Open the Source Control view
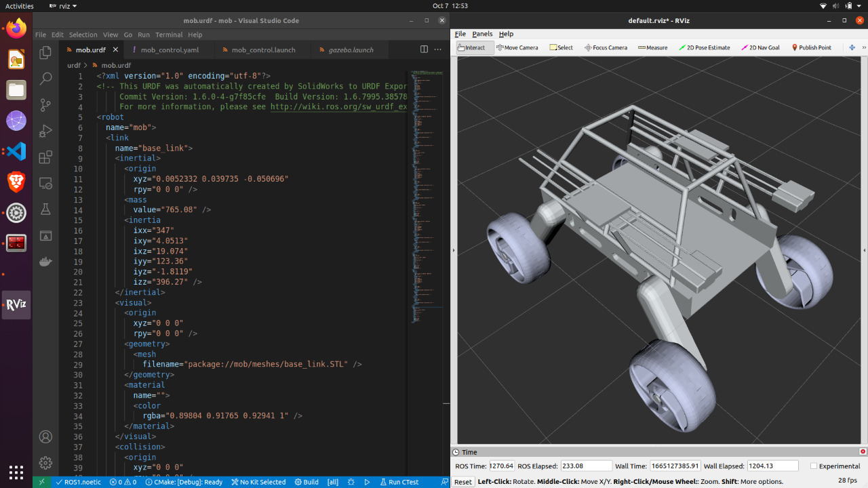Viewport: 868px width, 488px height. pos(45,105)
